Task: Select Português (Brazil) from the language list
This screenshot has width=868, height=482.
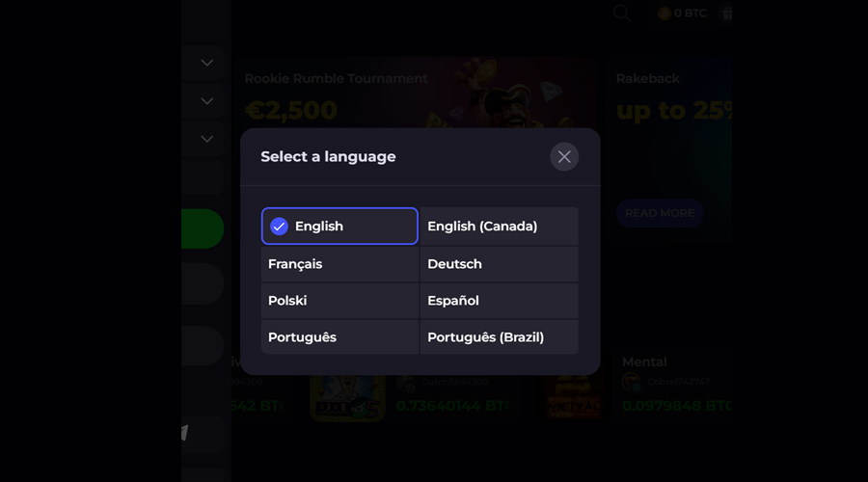Action: coord(499,337)
